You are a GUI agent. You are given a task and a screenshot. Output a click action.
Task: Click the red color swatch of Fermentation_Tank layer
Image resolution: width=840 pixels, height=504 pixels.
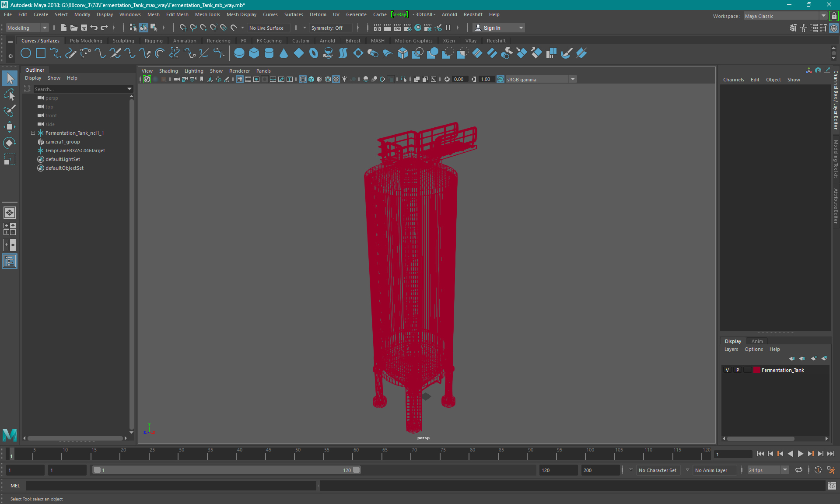coord(756,370)
